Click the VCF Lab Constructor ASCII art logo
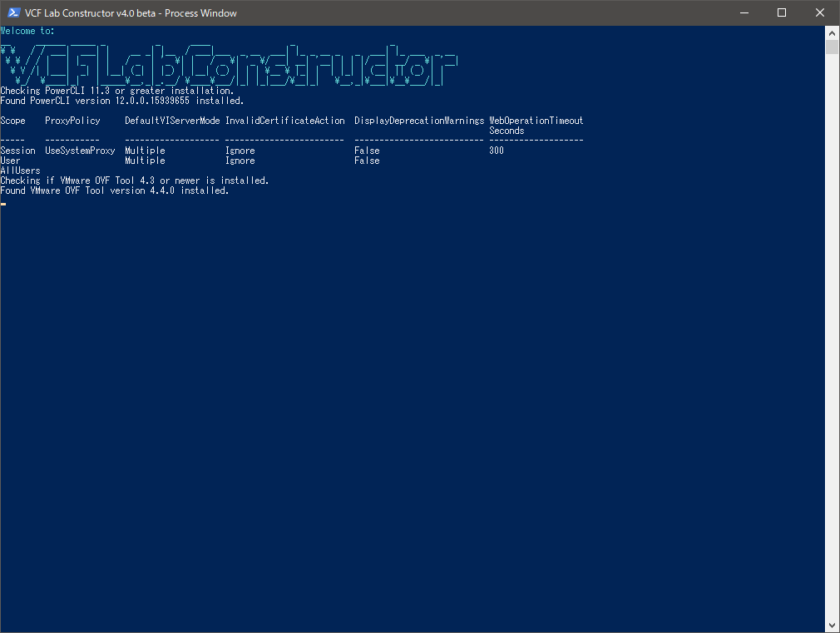Image resolution: width=840 pixels, height=633 pixels. pos(229,66)
